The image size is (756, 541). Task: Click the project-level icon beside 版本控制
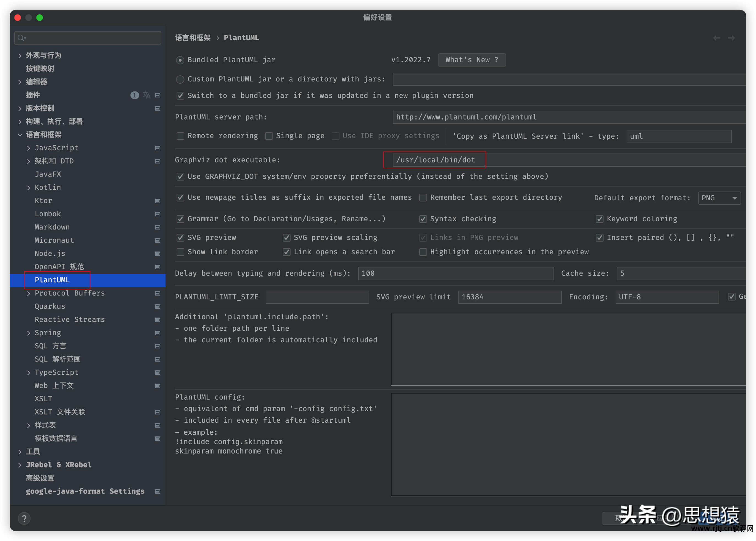pos(158,108)
